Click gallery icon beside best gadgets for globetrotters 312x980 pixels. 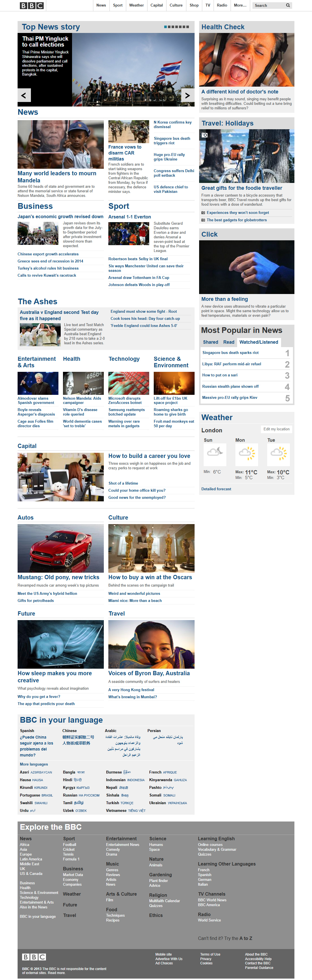pos(203,220)
